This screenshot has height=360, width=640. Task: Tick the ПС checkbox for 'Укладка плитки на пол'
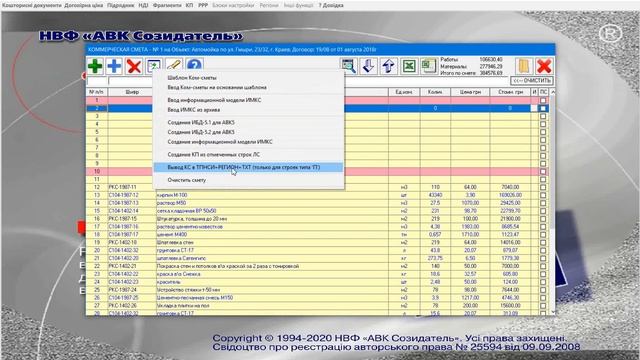(543, 306)
